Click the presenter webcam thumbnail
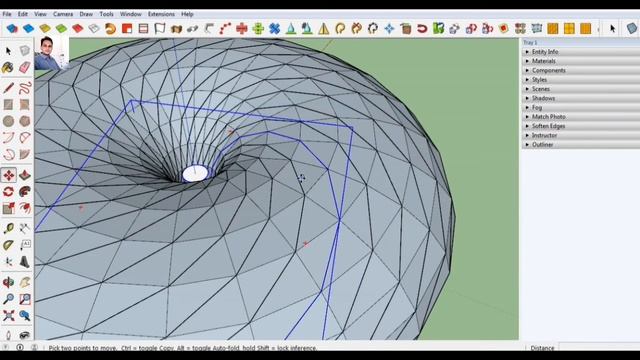The image size is (640, 360). click(x=51, y=53)
